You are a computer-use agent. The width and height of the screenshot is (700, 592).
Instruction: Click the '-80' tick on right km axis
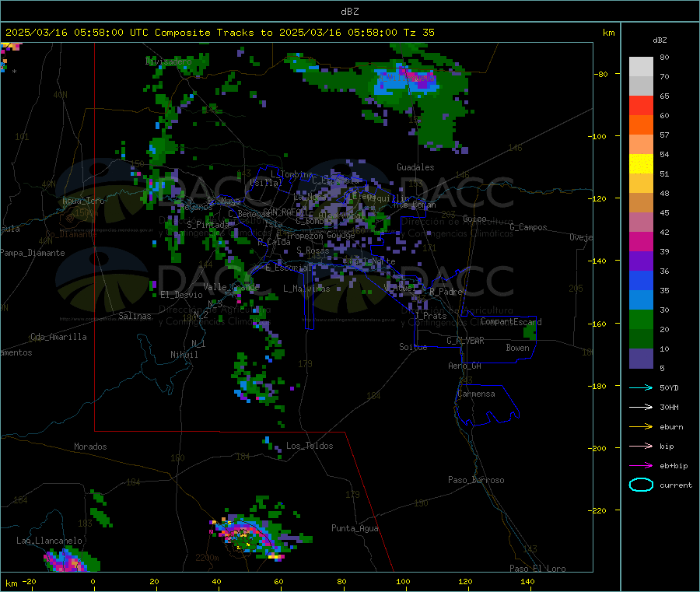600,74
